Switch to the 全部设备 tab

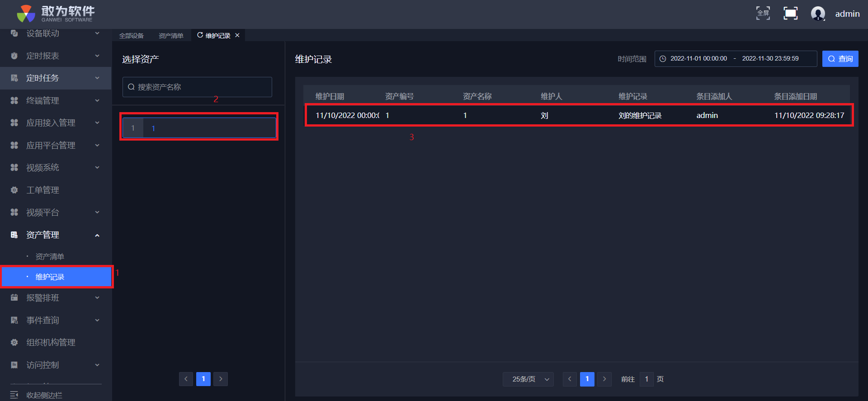132,36
